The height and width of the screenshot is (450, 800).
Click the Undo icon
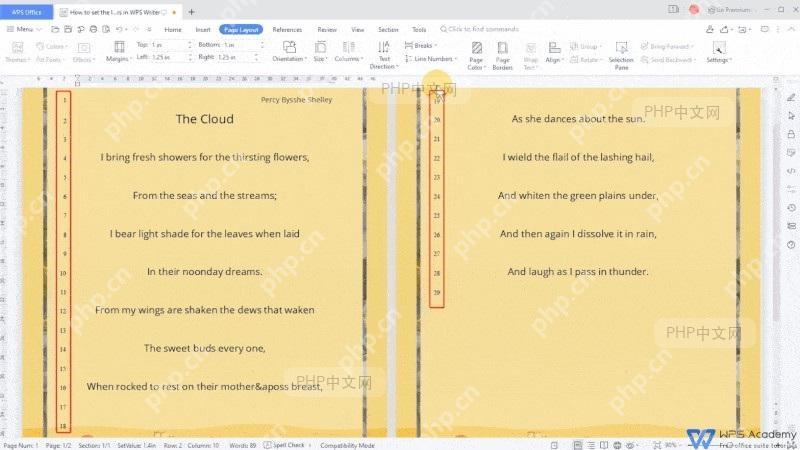pyautogui.click(x=119, y=29)
